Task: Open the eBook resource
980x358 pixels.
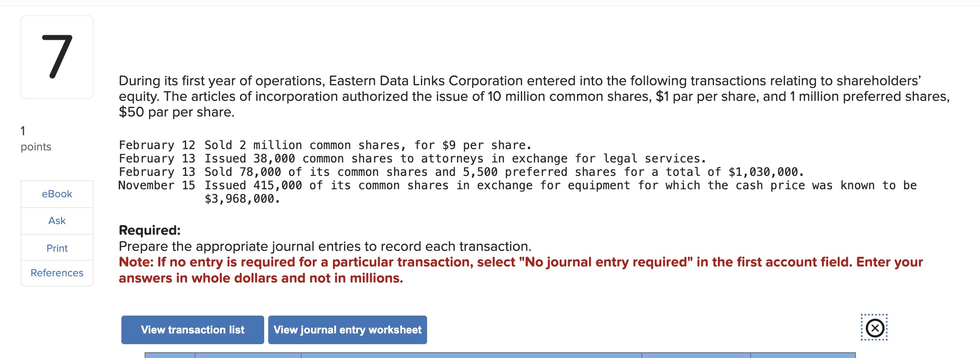Action: pyautogui.click(x=57, y=194)
